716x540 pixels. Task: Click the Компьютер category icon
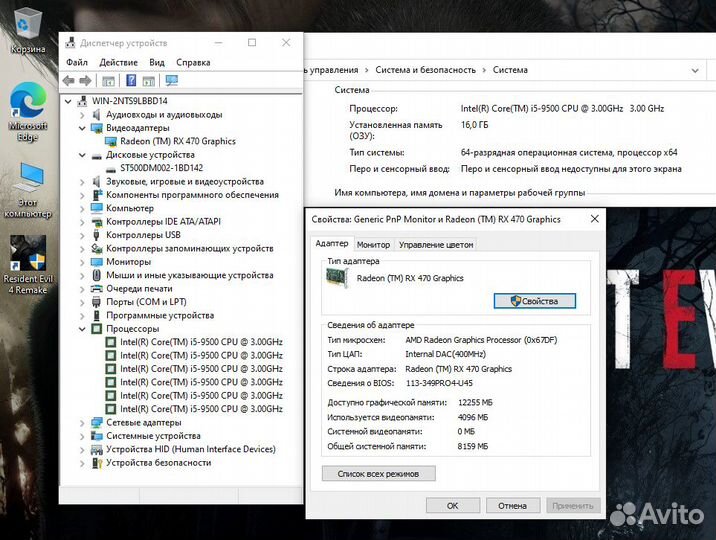pos(97,208)
